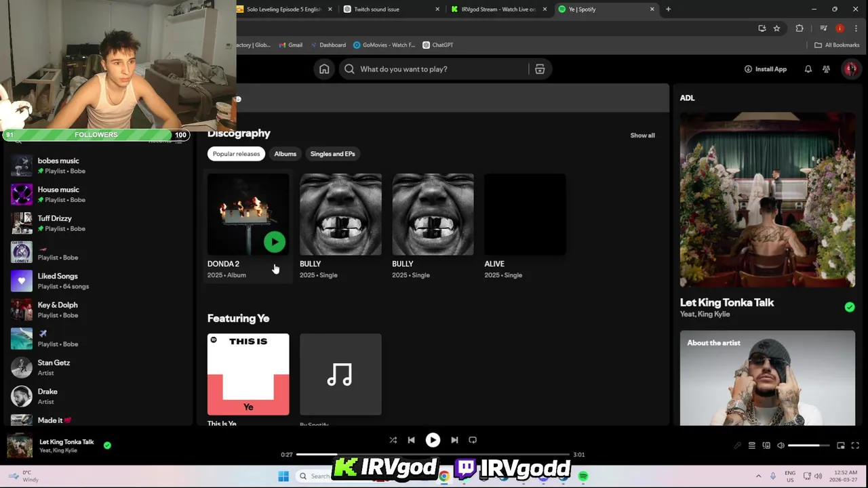Go to Spotify Home via house icon
This screenshot has width=868, height=488.
[x=324, y=69]
